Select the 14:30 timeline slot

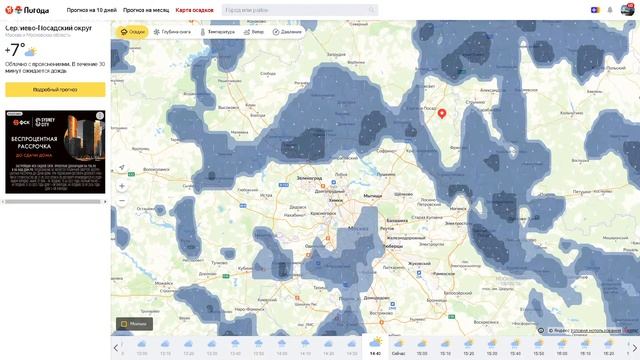pyautogui.click(x=352, y=347)
